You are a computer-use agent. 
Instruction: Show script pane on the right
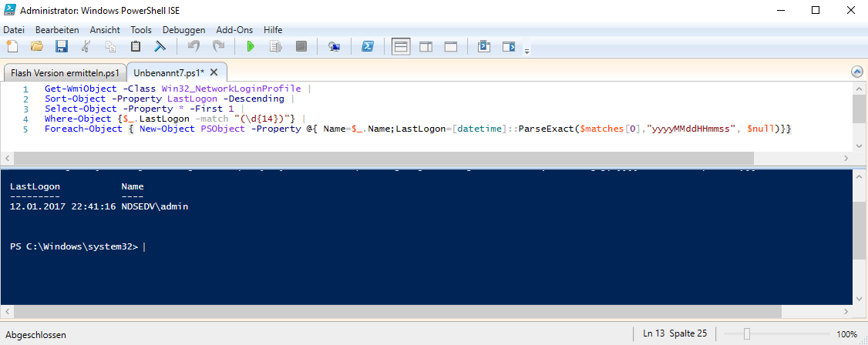point(426,47)
